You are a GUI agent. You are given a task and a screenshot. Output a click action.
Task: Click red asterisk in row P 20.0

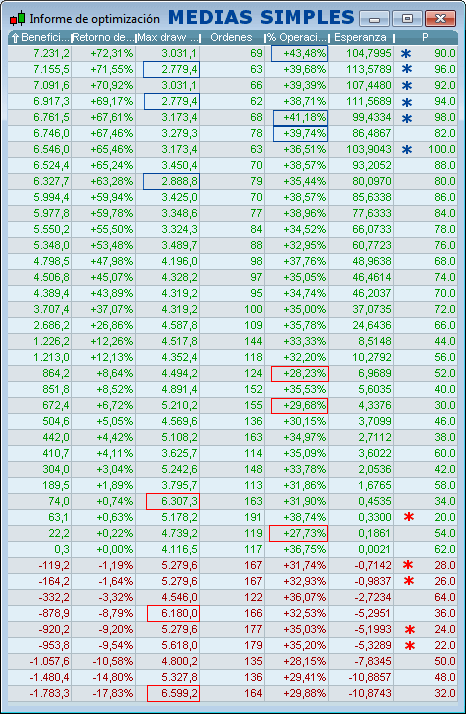click(409, 517)
